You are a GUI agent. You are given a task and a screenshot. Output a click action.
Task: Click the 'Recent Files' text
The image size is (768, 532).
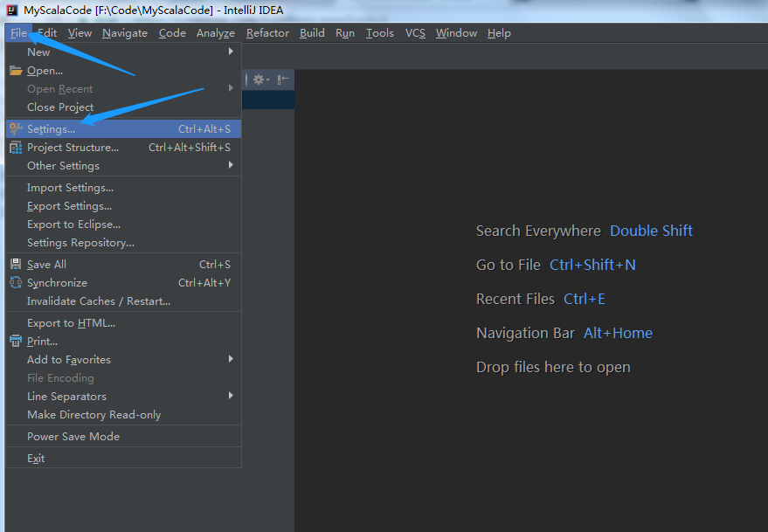point(515,299)
